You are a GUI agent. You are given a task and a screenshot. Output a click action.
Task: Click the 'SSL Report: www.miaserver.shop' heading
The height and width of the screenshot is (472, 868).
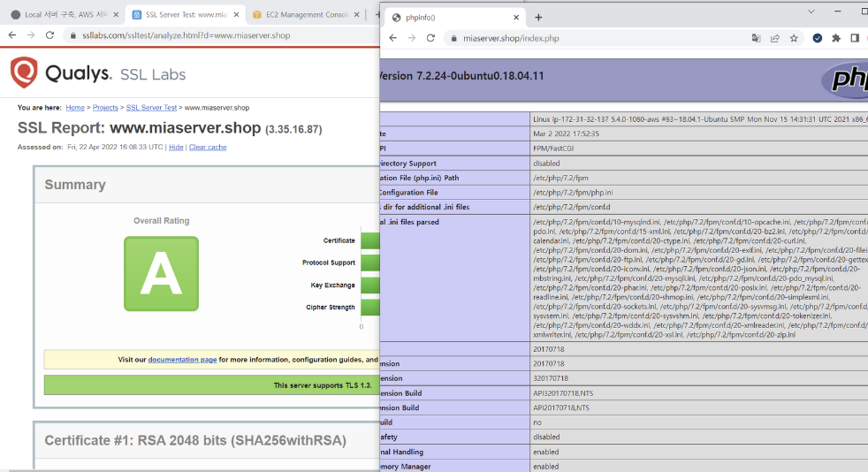click(x=170, y=128)
